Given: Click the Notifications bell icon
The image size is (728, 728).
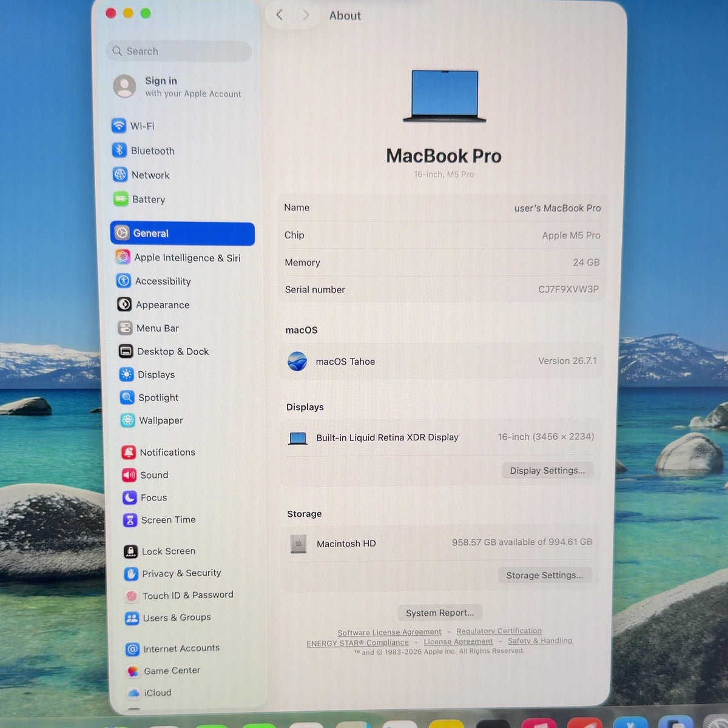Looking at the screenshot, I should click(x=129, y=452).
